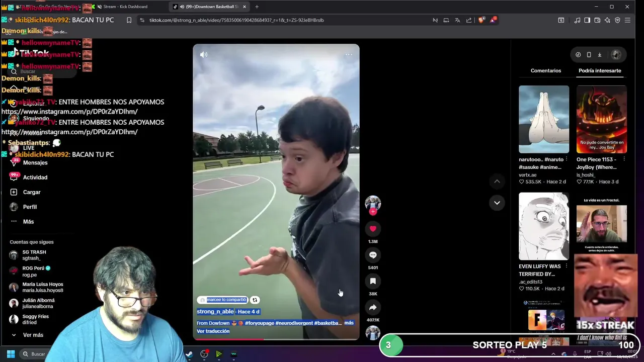644x362 pixels.
Task: Open the naruto praying hands video thumbnail
Action: click(x=544, y=119)
